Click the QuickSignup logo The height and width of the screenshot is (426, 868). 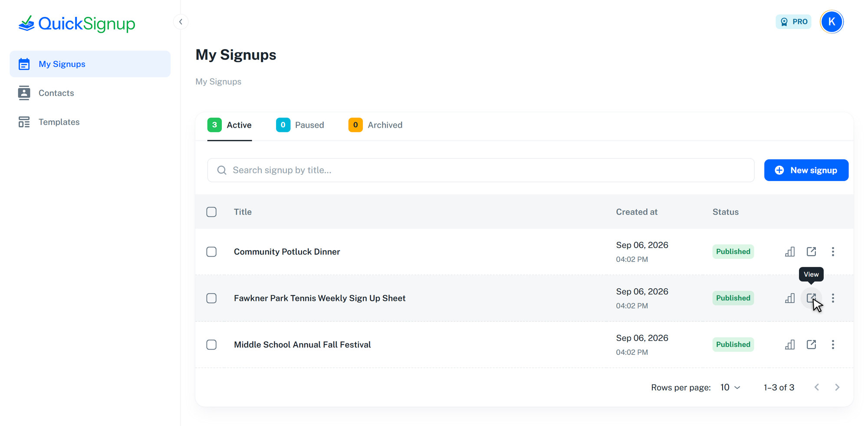click(77, 23)
